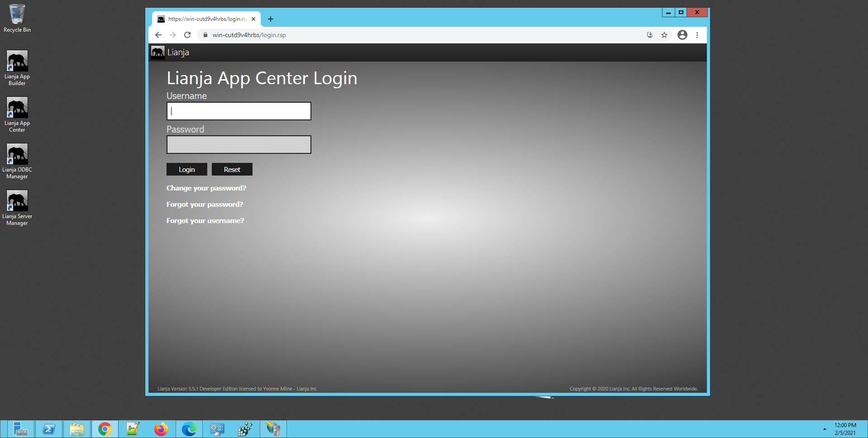
Task: Open Microsoft Edge from the taskbar
Action: (x=189, y=428)
